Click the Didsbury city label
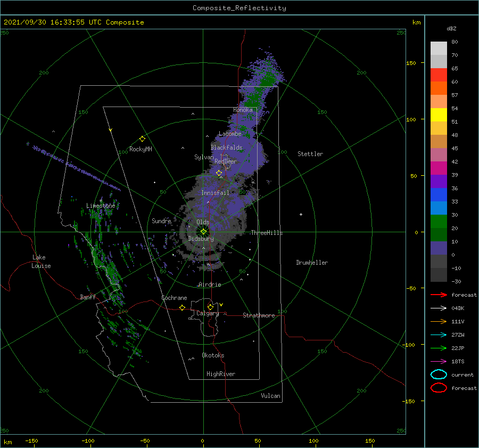The width and height of the screenshot is (479, 448). tap(201, 239)
